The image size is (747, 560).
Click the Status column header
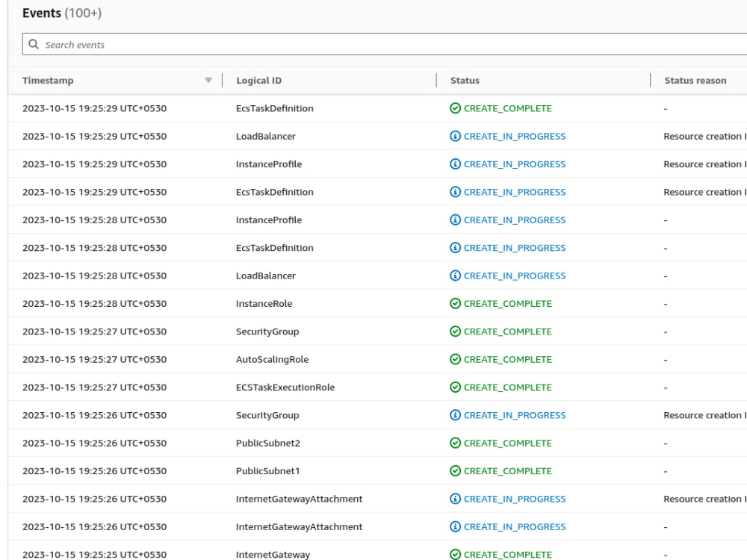click(x=465, y=81)
